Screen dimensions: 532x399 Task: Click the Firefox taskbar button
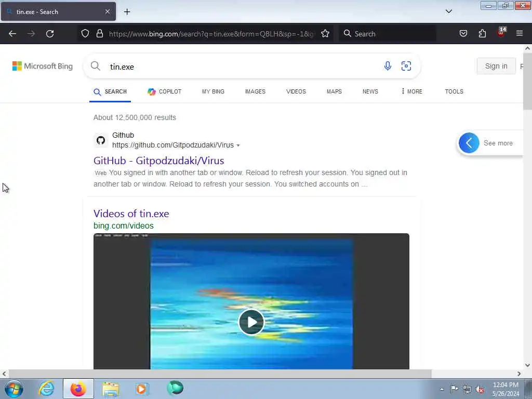[x=78, y=389]
